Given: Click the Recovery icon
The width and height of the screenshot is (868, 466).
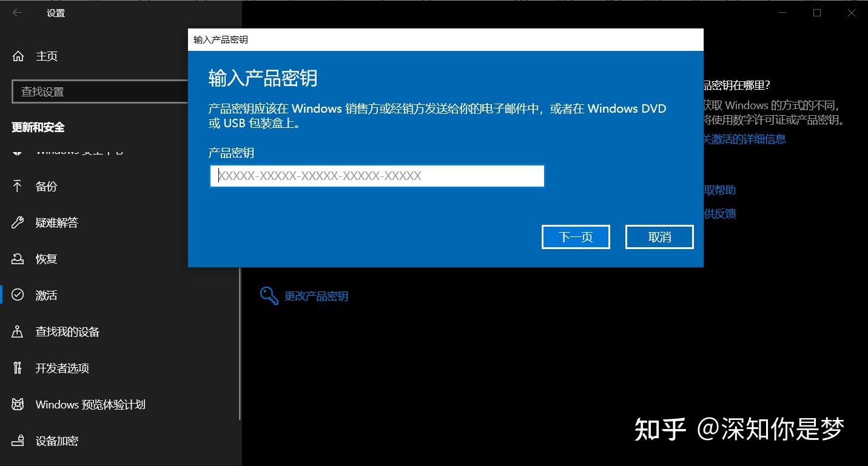Looking at the screenshot, I should 18,259.
